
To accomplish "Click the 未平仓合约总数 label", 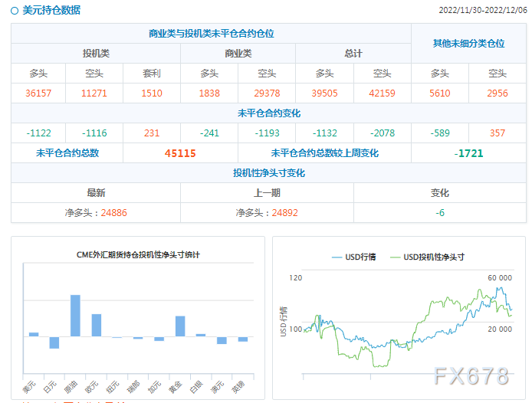I will pyautogui.click(x=67, y=153).
